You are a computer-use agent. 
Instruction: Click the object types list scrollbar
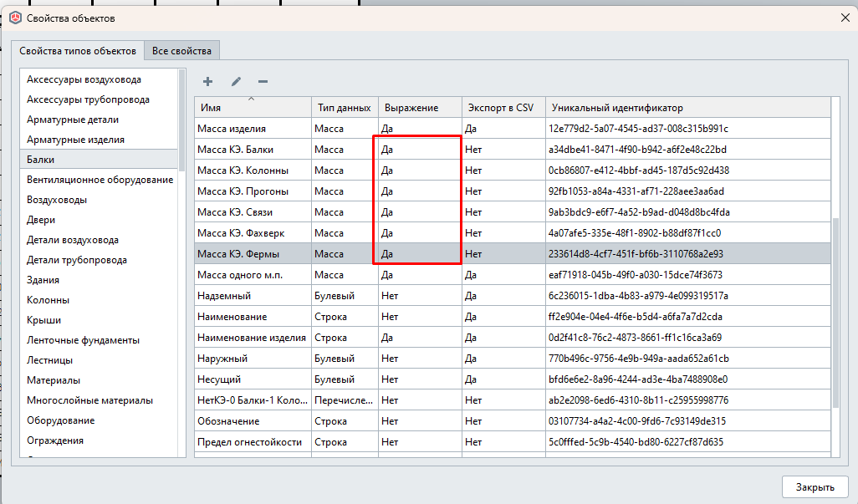click(181, 120)
